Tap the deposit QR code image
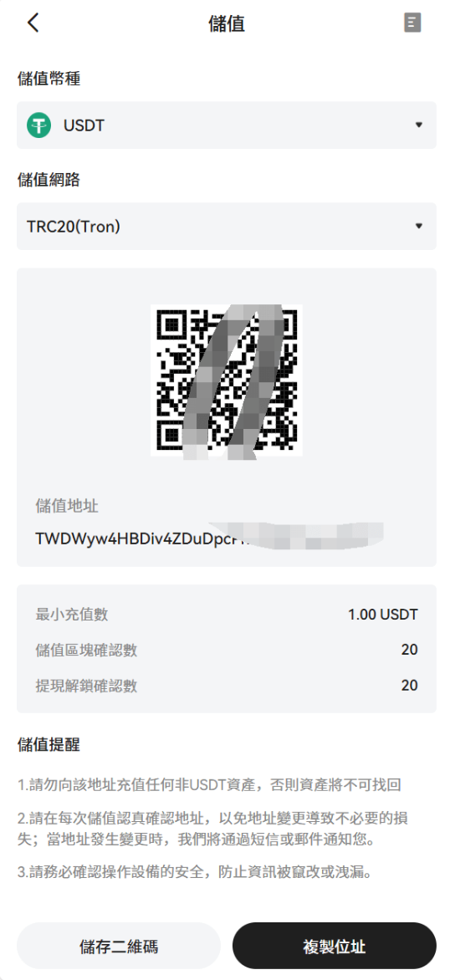The image size is (450, 980). [226, 380]
